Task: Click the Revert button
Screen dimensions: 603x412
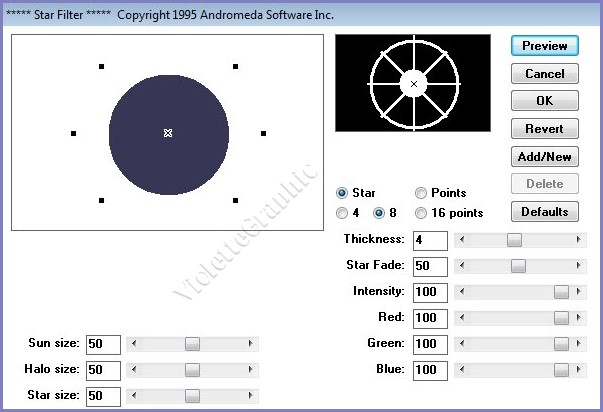Action: (x=544, y=129)
